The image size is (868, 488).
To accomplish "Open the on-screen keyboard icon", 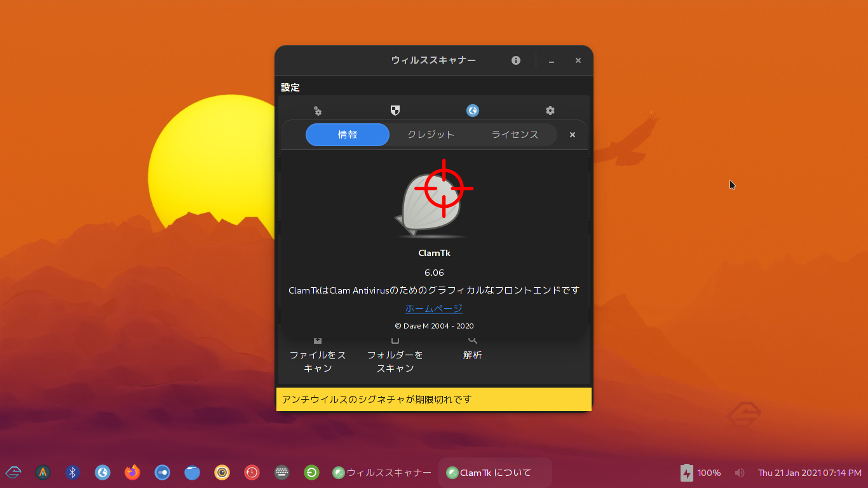I will coord(281,472).
